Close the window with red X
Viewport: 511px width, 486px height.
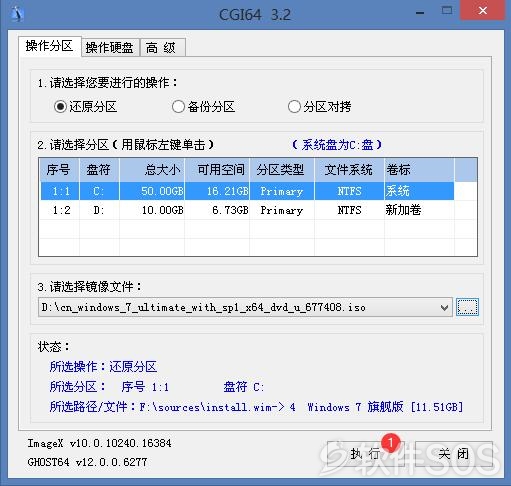click(x=482, y=11)
